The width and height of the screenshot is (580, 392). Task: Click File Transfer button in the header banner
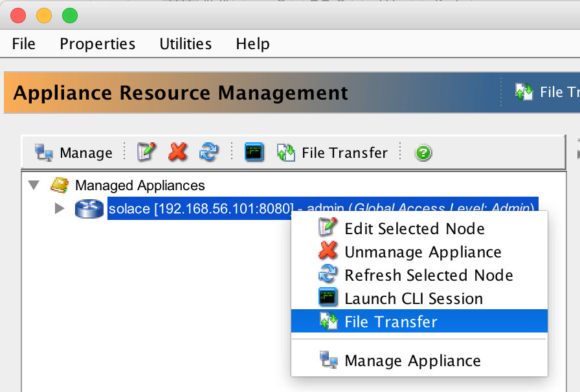(x=548, y=92)
